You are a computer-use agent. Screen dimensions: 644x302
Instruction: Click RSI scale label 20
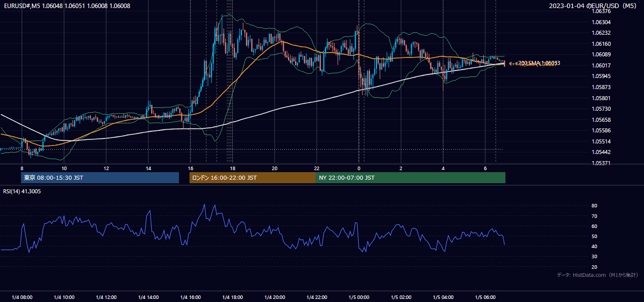pyautogui.click(x=594, y=267)
